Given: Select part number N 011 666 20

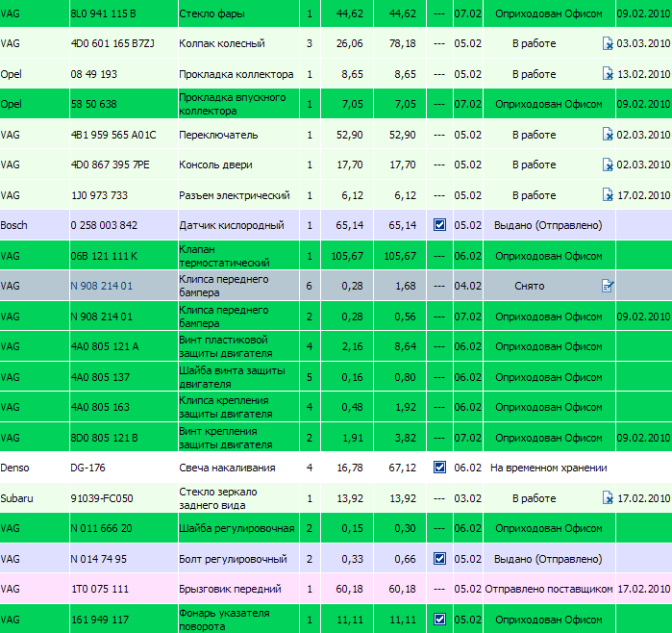Looking at the screenshot, I should pyautogui.click(x=102, y=528).
